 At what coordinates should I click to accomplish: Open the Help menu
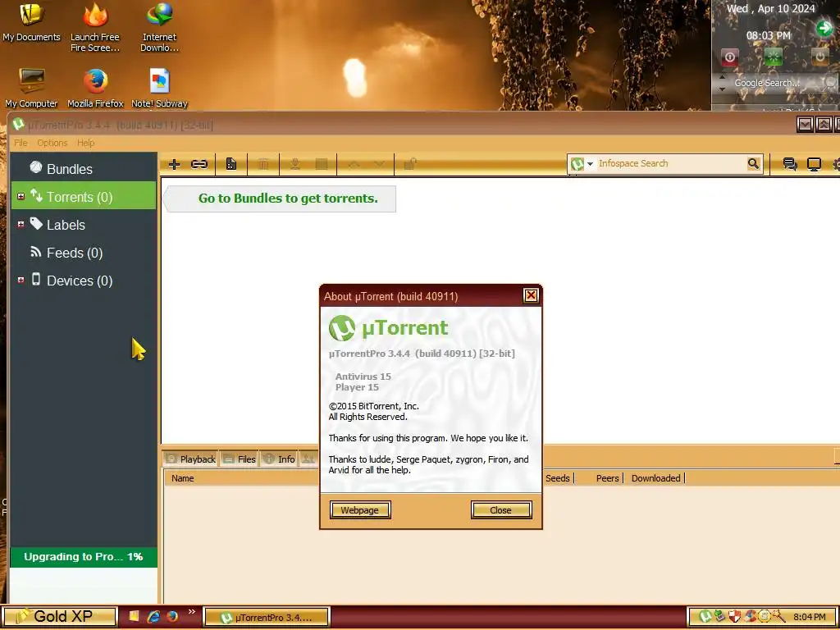tap(85, 143)
